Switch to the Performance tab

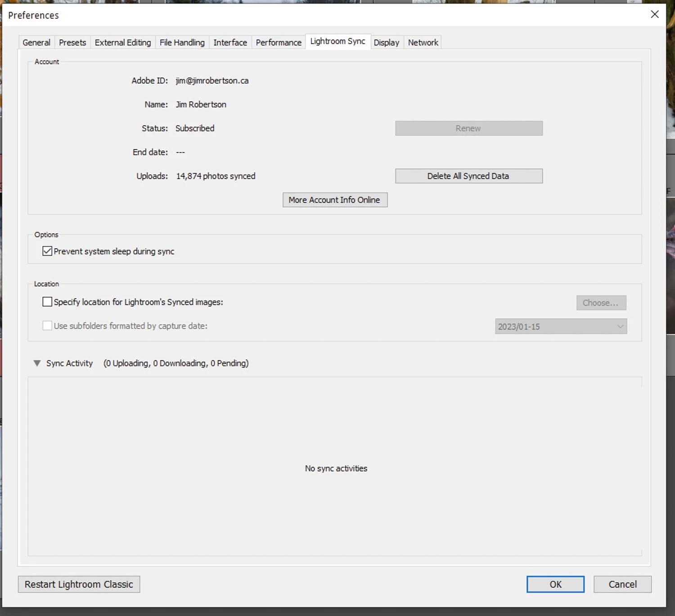[x=279, y=42]
